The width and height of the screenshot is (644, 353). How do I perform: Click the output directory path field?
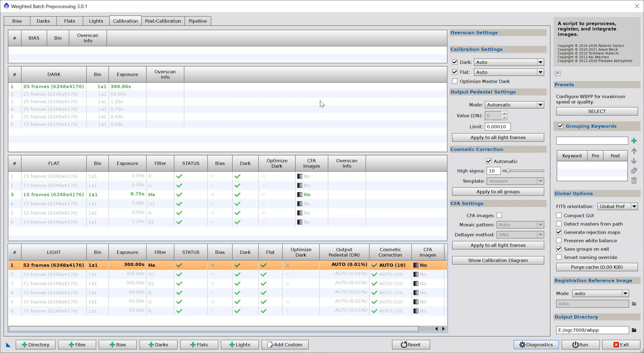pyautogui.click(x=592, y=330)
